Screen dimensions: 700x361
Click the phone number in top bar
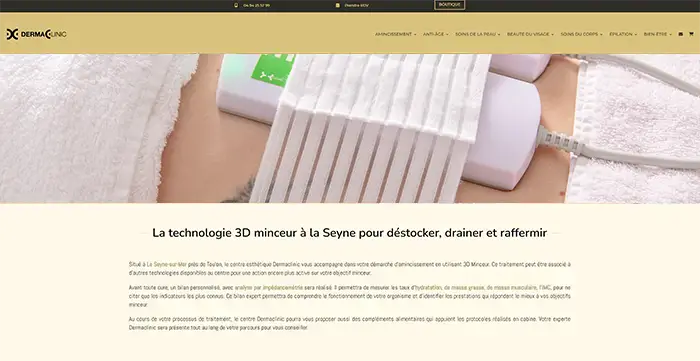click(x=256, y=6)
